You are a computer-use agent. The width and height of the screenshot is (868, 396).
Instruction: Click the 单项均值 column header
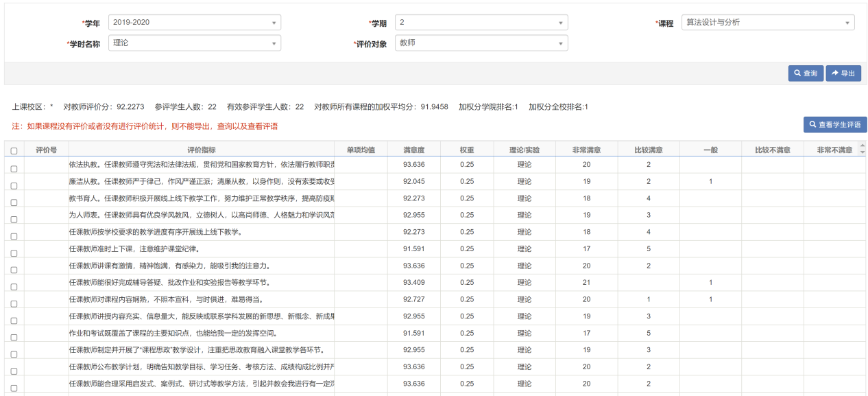click(x=361, y=150)
